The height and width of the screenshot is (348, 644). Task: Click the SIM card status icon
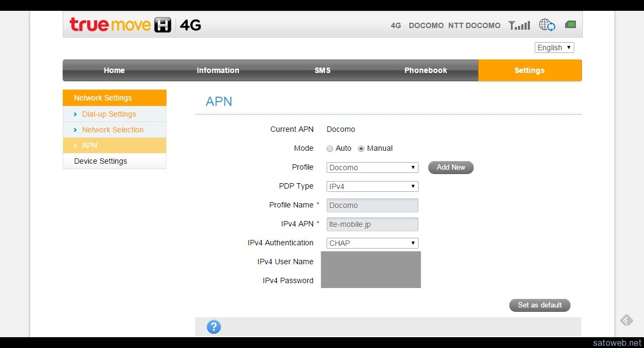570,25
